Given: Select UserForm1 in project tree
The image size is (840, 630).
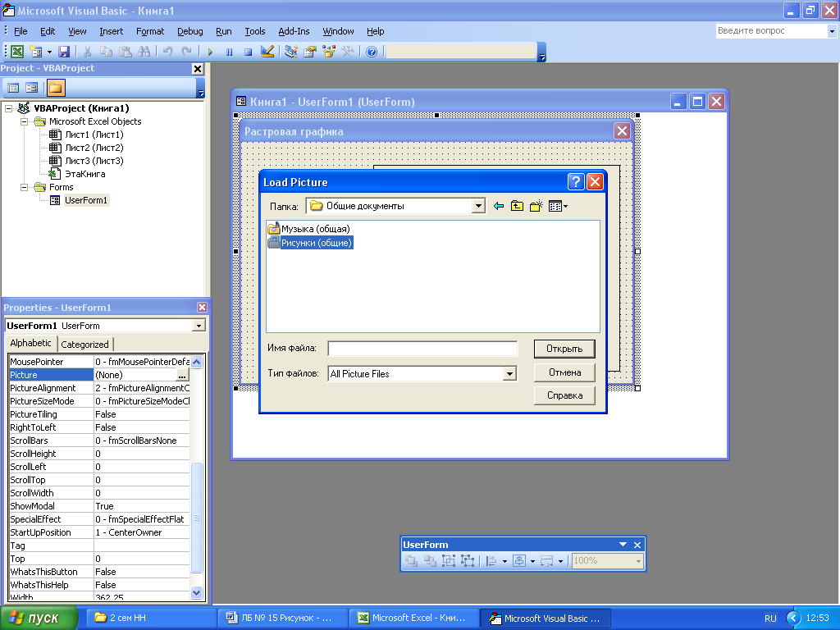Looking at the screenshot, I should (x=85, y=200).
